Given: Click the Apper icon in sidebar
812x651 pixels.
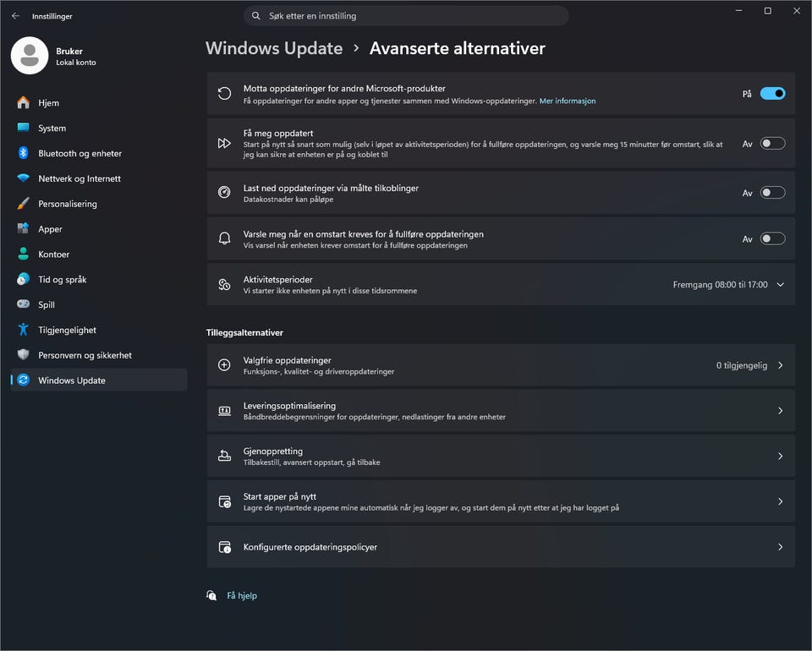Looking at the screenshot, I should (x=24, y=228).
